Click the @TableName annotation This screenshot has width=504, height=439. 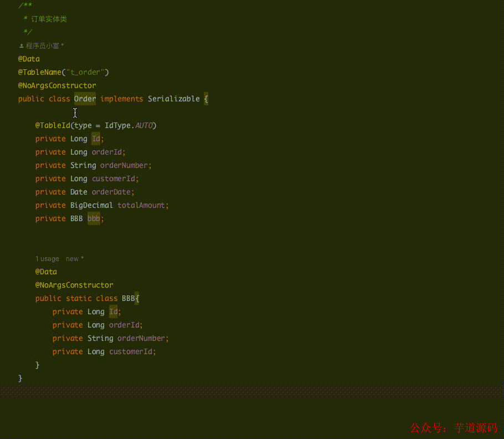pos(42,72)
